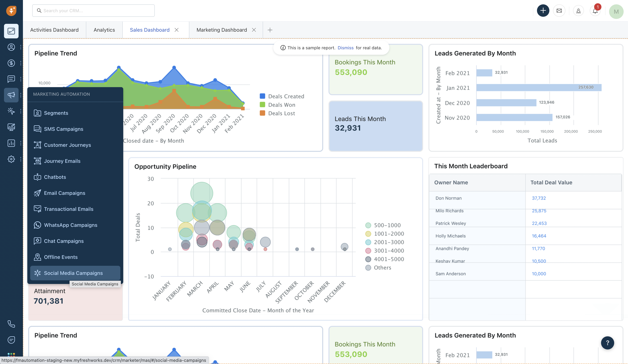Open the notifications bell icon
Viewport: 628px width, 364px height.
pos(595,11)
